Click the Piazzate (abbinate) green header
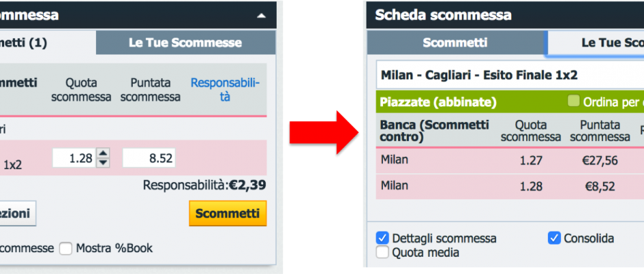Image resolution: width=644 pixels, height=274 pixels. point(438,102)
